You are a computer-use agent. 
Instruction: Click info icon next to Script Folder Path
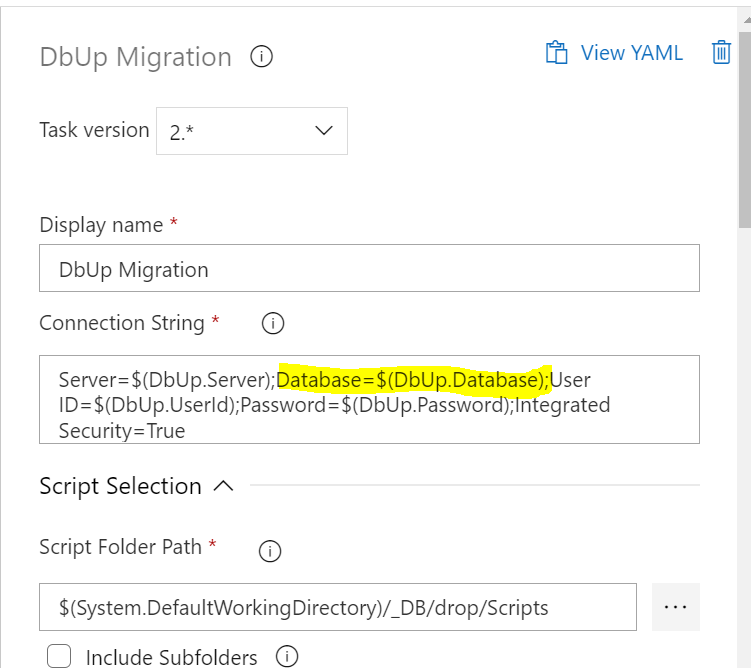(x=270, y=550)
